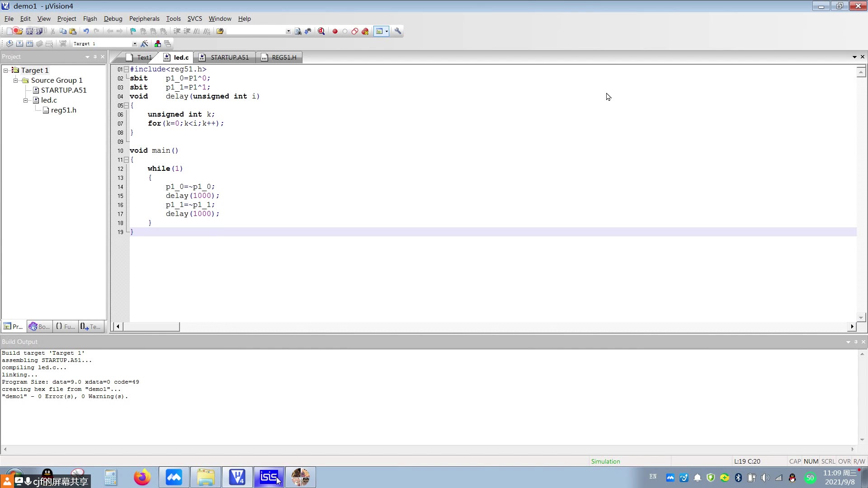The height and width of the screenshot is (488, 868).
Task: Toggle bookmark flag icon in toolbar
Action: tap(133, 31)
